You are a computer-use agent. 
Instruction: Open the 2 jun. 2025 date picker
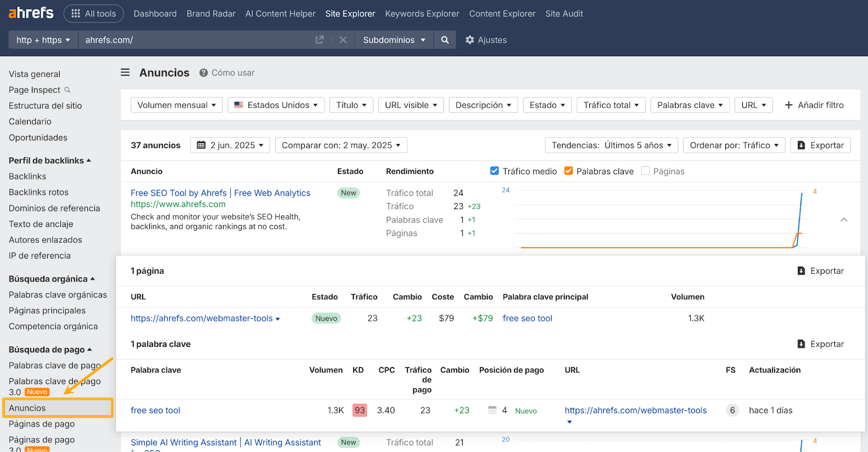(x=230, y=145)
